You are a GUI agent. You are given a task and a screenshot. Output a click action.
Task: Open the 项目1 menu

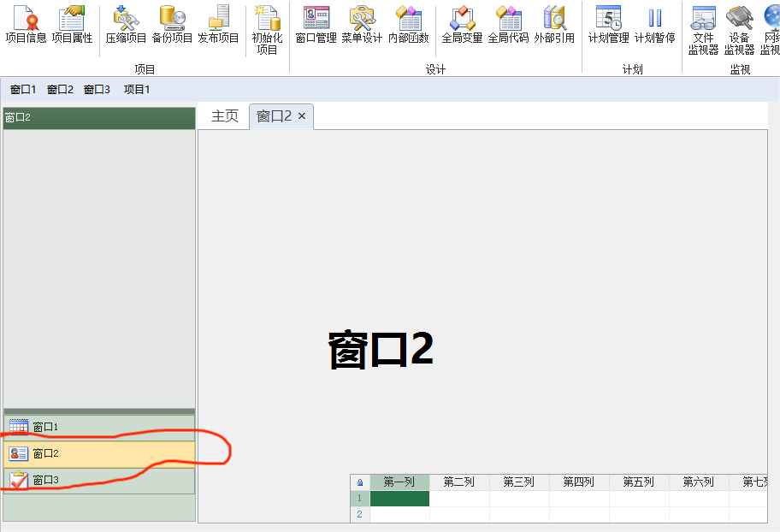(137, 89)
